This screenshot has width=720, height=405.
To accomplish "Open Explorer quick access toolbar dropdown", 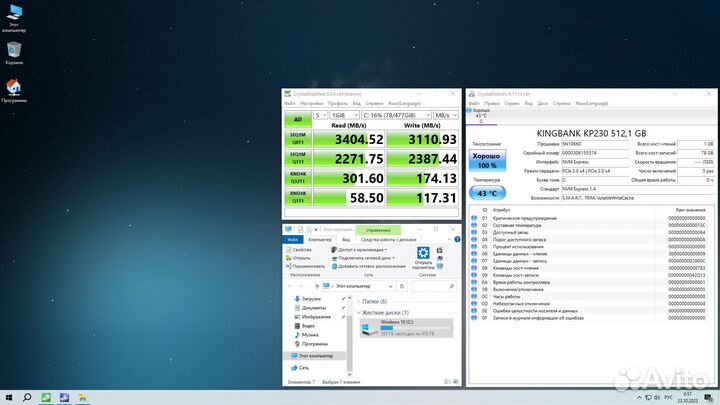I will coord(316,230).
